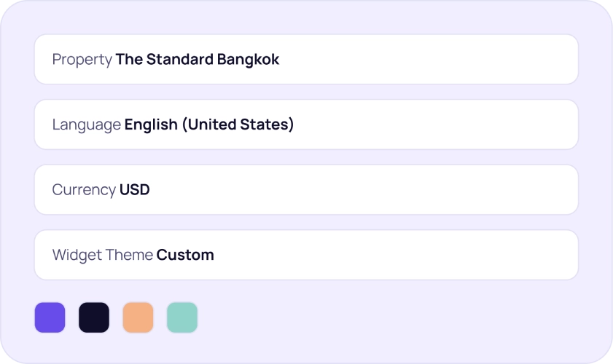Pick the purple color swatch
The image size is (613, 364).
[x=50, y=317]
